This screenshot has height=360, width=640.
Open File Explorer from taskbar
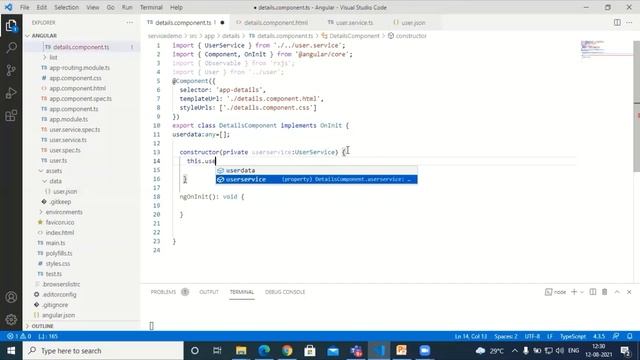pos(241,351)
